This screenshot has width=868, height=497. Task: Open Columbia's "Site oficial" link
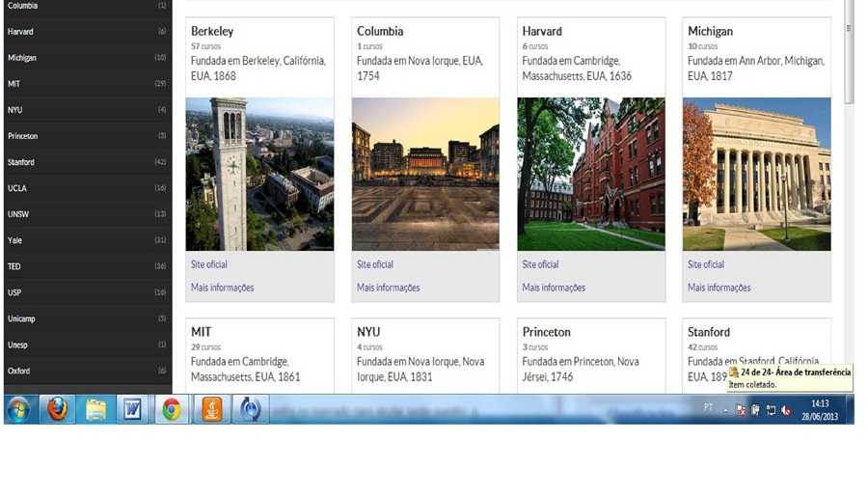(375, 264)
